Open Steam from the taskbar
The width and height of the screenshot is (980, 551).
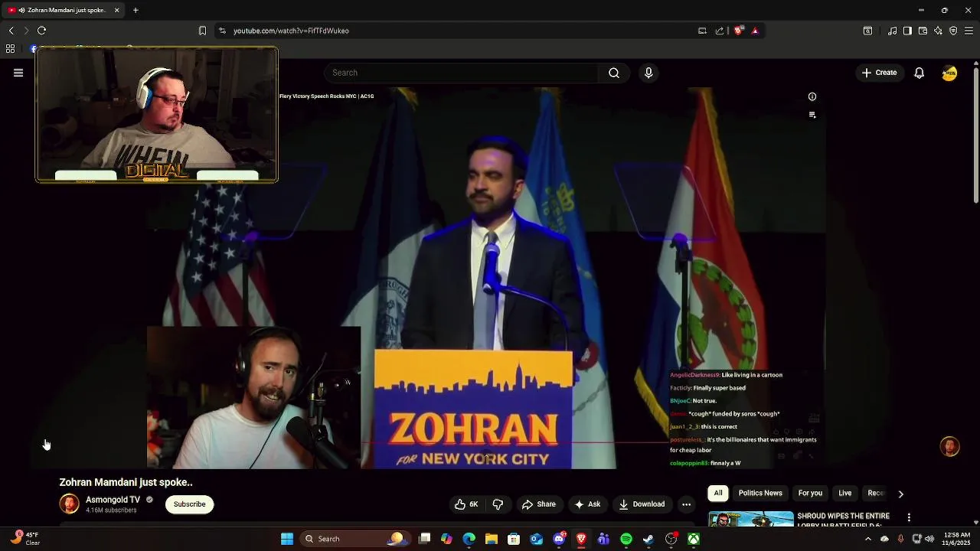648,539
